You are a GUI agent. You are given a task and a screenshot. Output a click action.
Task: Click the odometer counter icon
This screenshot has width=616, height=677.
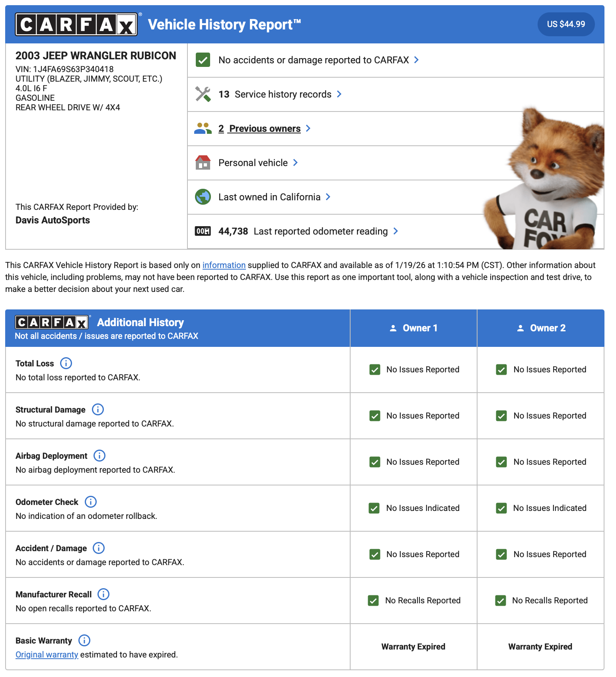point(203,231)
